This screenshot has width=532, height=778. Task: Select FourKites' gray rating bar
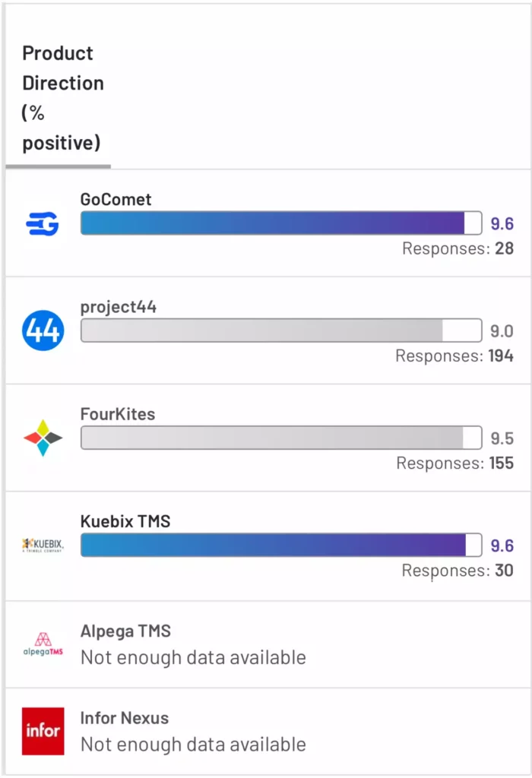281,438
